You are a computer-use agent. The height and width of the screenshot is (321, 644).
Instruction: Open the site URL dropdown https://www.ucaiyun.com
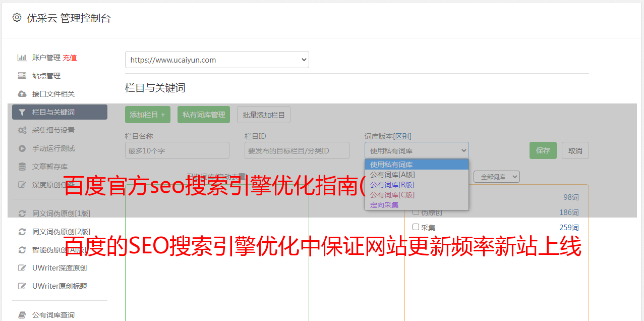[217, 60]
